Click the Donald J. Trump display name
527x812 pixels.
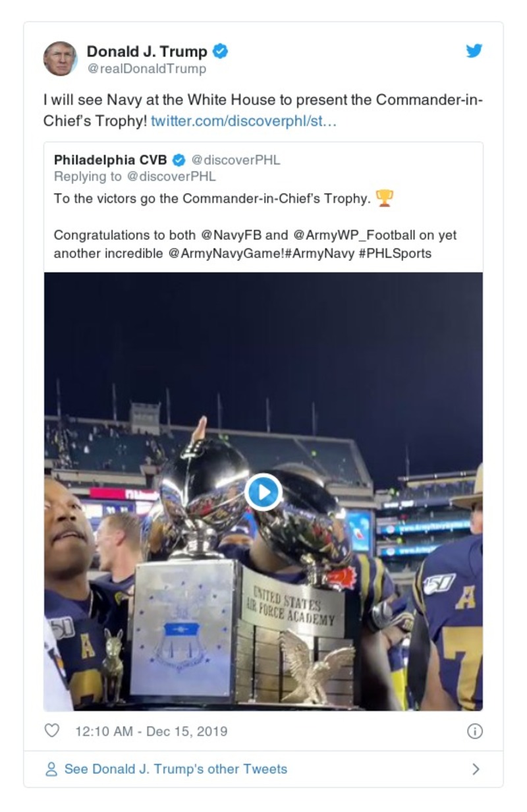click(147, 51)
